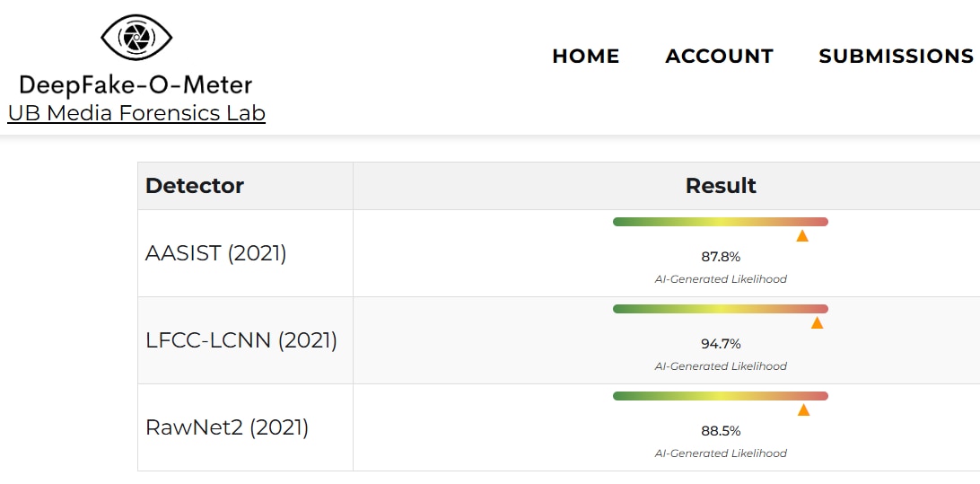Click the AASIST likelihood gradient bar
The image size is (980, 484).
(720, 222)
